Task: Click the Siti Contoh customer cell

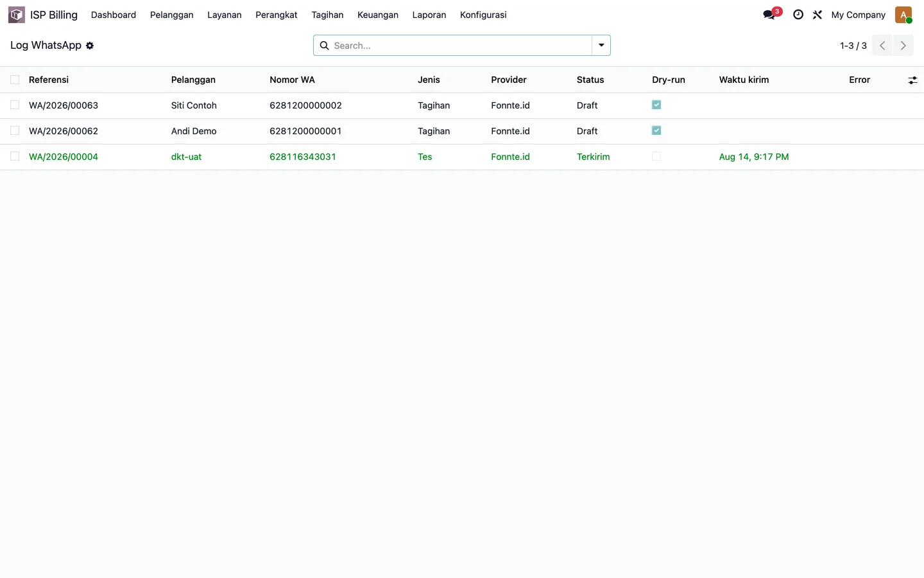Action: click(x=194, y=105)
